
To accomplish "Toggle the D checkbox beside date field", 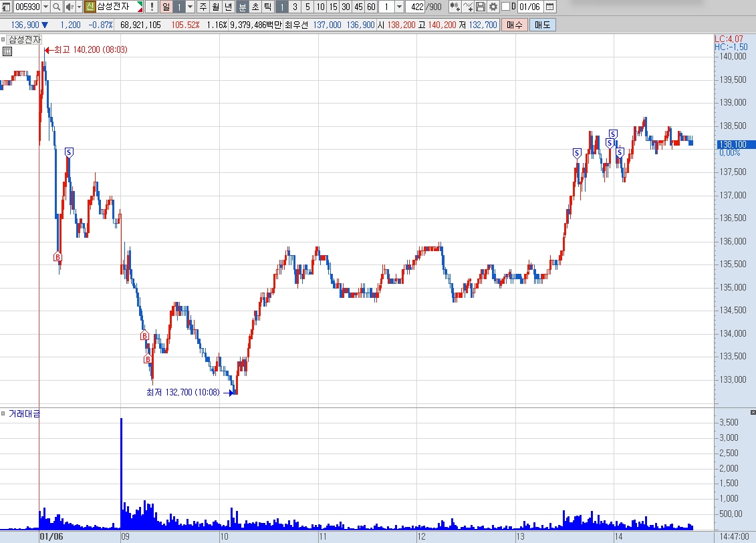I will pyautogui.click(x=506, y=7).
